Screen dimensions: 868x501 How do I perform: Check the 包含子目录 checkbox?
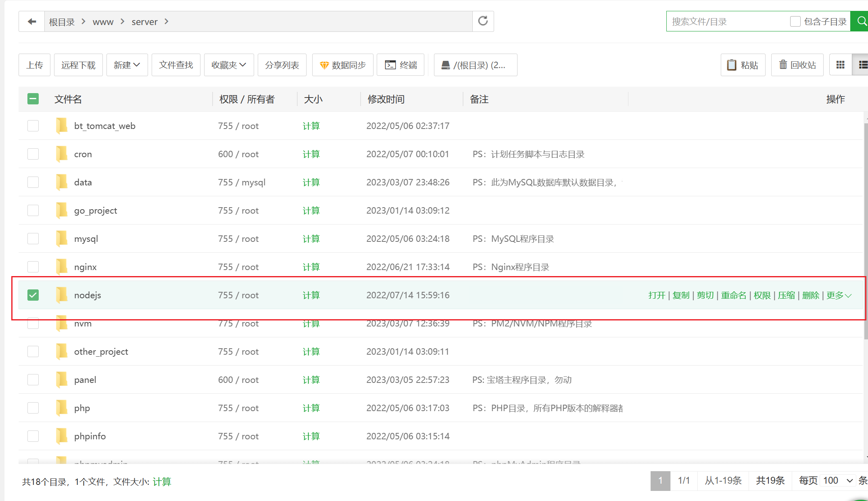click(x=795, y=21)
